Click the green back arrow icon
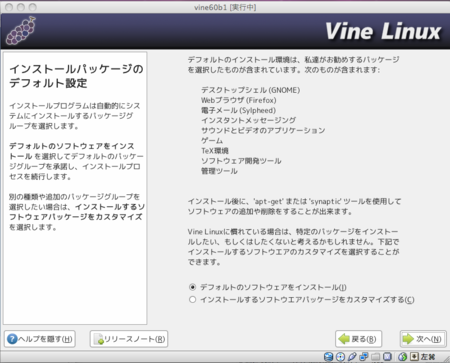 (344, 339)
